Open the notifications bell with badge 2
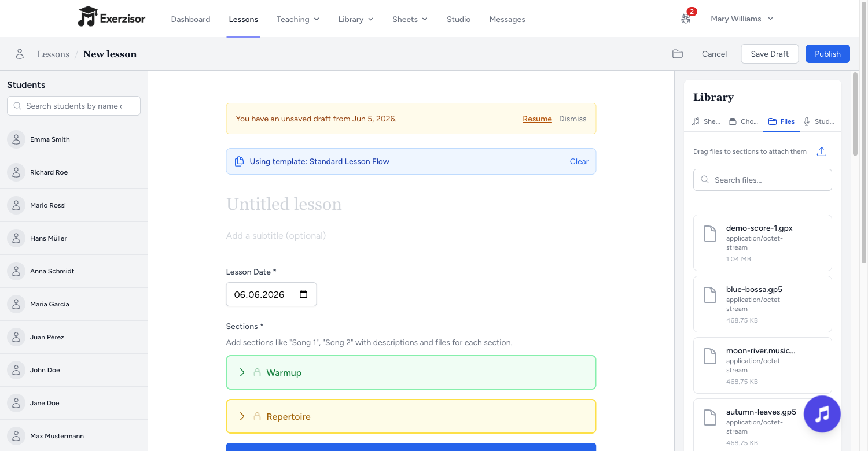The height and width of the screenshot is (451, 868). [x=686, y=18]
